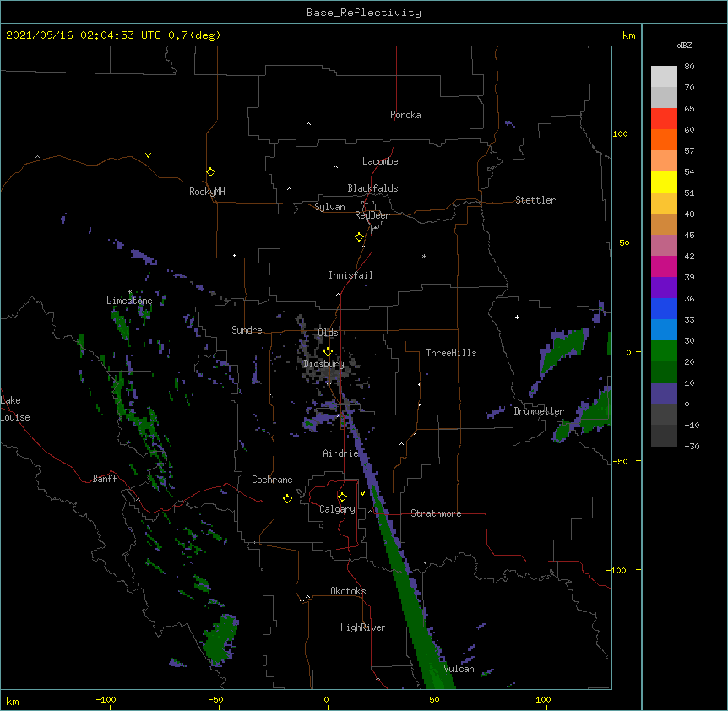Select the Lacombe city label

[x=380, y=161]
